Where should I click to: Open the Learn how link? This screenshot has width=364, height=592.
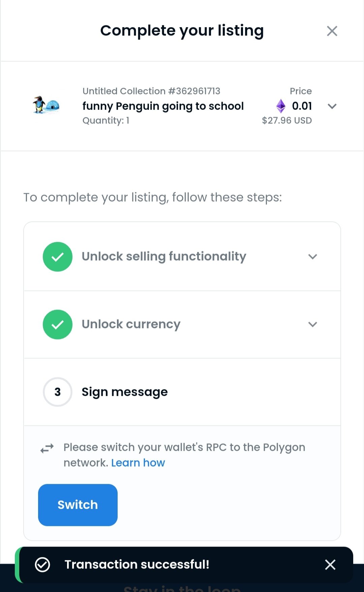138,463
